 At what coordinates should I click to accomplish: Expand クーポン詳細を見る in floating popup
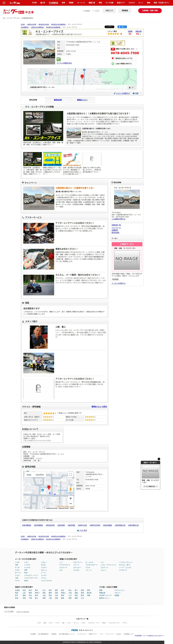tap(151, 487)
